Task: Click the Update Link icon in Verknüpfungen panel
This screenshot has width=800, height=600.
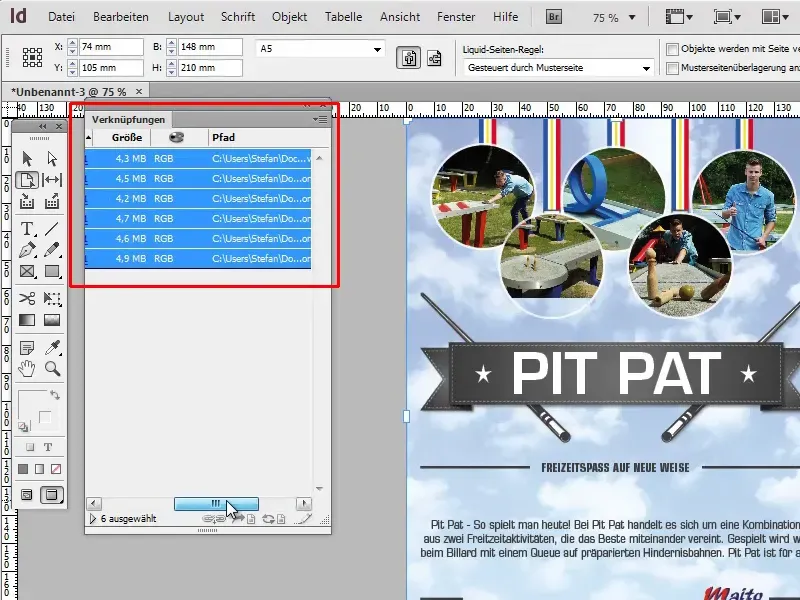Action: (x=268, y=517)
